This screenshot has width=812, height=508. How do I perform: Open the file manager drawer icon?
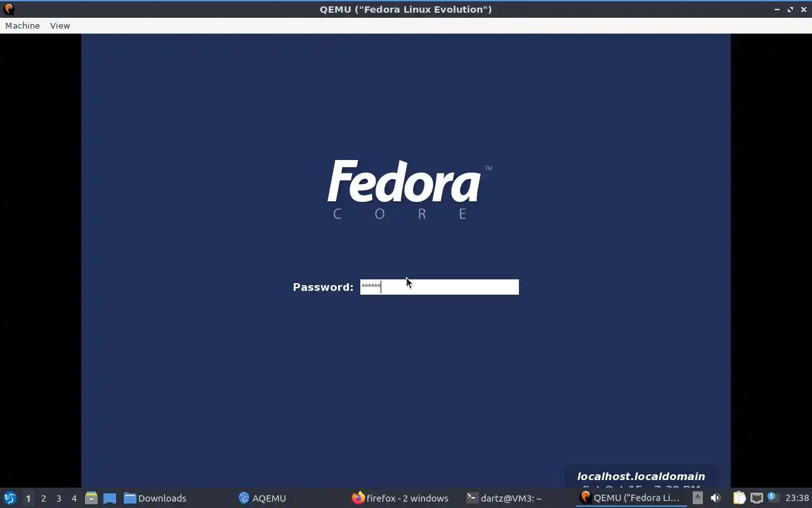pyautogui.click(x=91, y=498)
